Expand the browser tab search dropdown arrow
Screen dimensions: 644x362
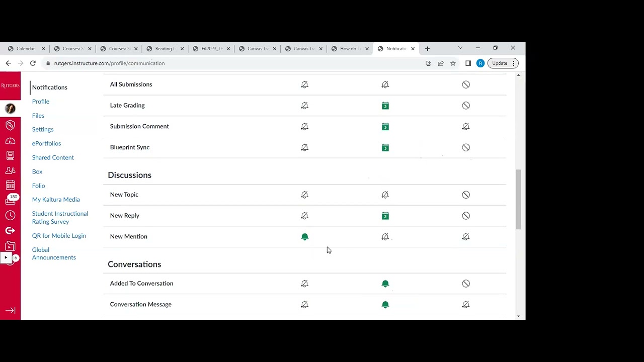tap(460, 48)
